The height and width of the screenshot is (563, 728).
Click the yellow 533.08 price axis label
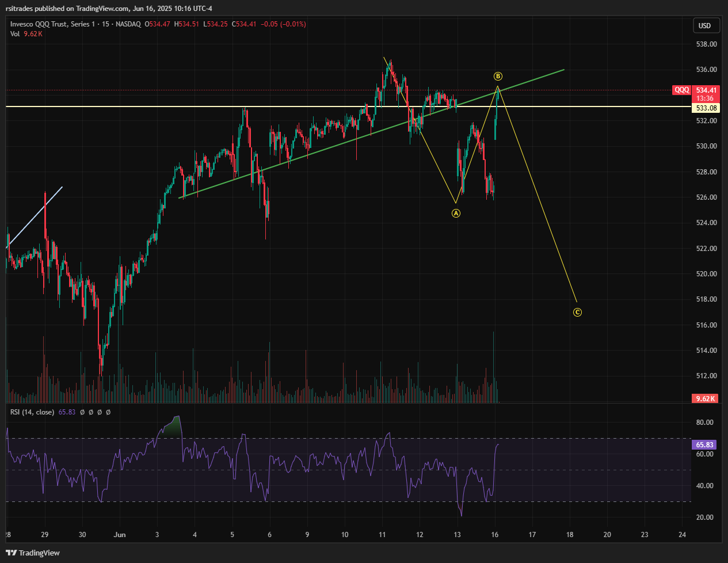point(706,108)
